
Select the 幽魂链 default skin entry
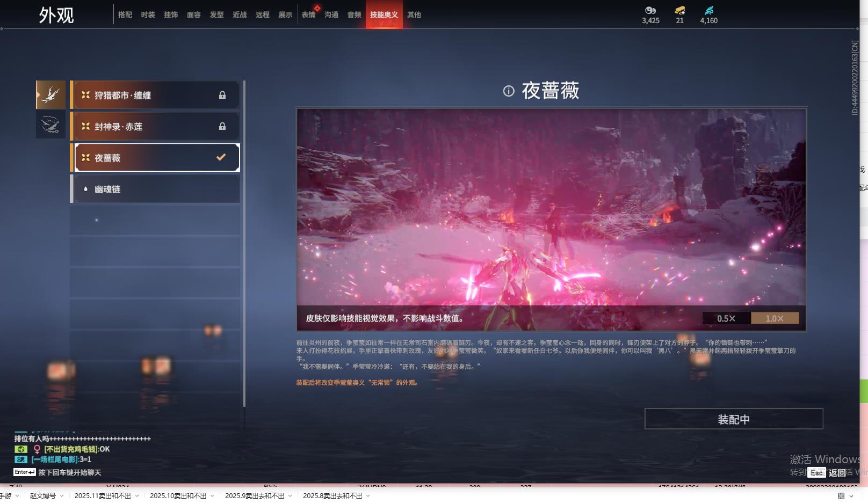pos(155,188)
